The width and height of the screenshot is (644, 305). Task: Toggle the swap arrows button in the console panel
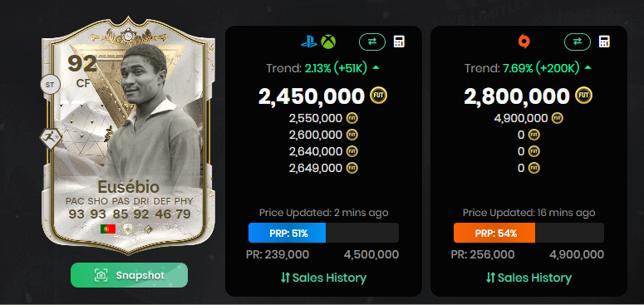tap(372, 42)
